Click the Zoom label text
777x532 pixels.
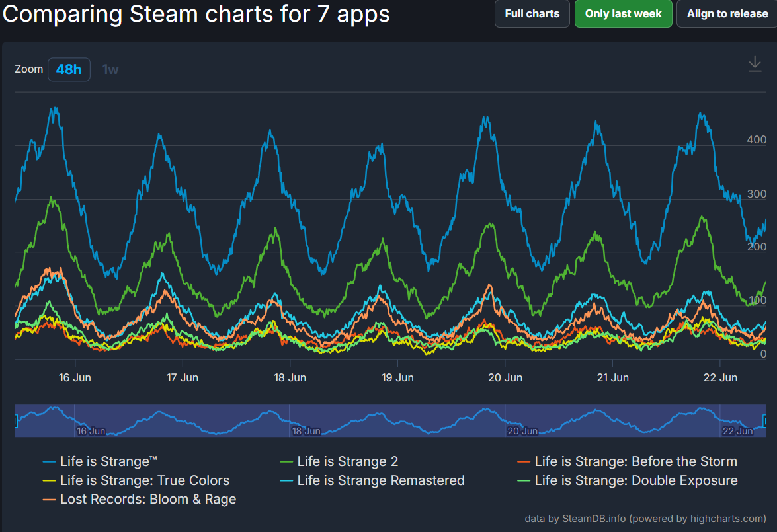(28, 69)
